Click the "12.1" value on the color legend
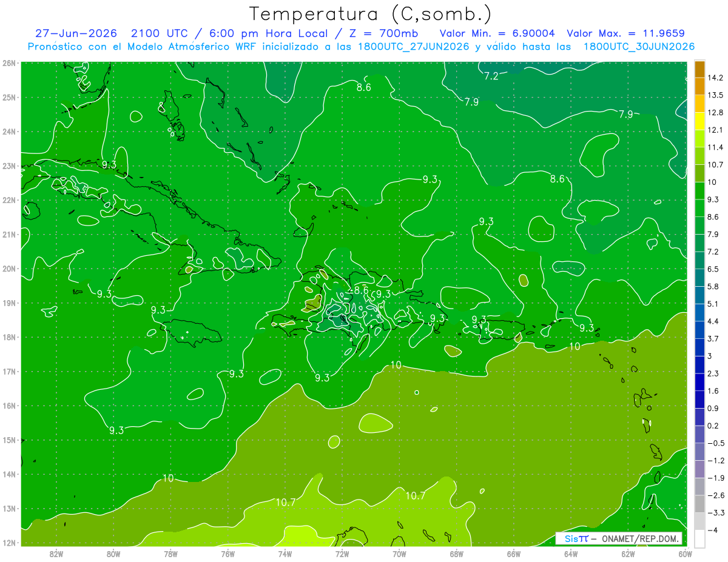This screenshot has width=728, height=562. 716,130
